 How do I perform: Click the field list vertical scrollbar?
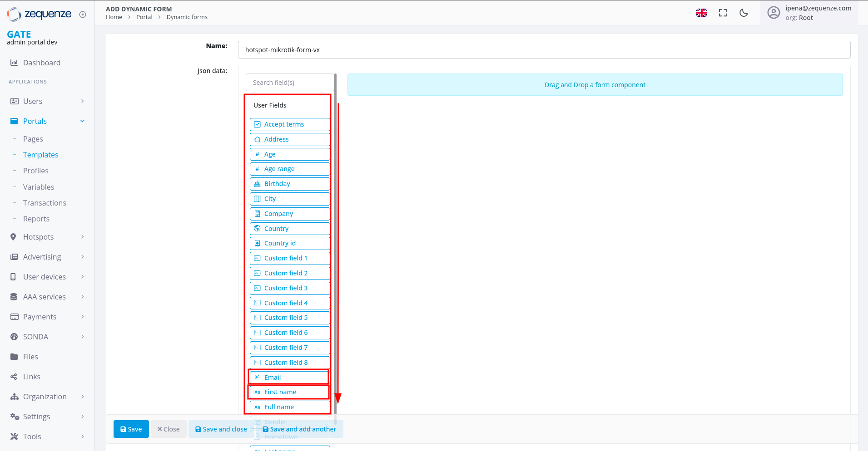(335, 227)
